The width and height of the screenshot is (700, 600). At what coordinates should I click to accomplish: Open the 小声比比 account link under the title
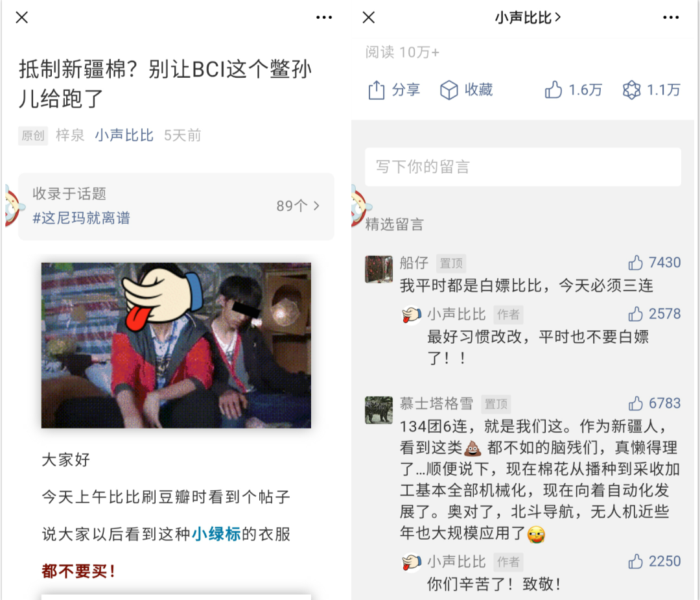pyautogui.click(x=124, y=136)
